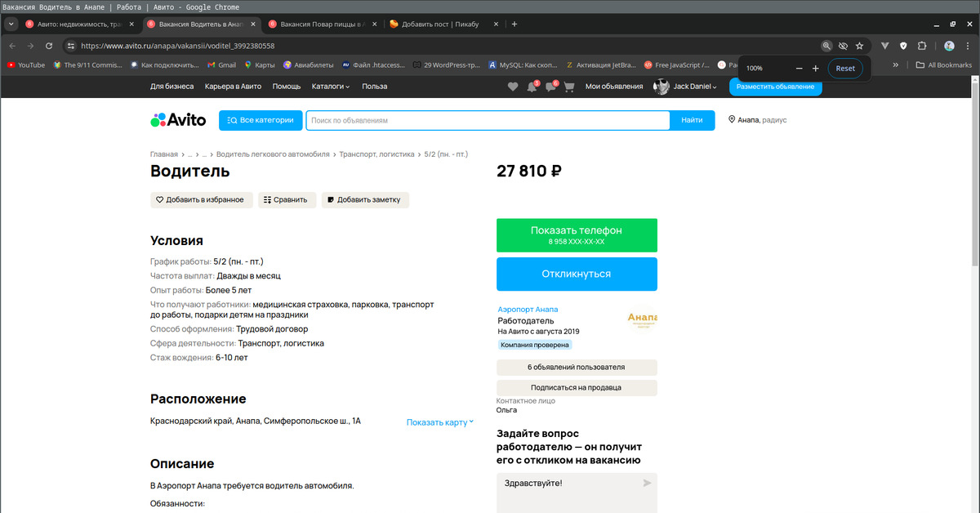Click the Jack Daniel profile avatar
The height and width of the screenshot is (513, 980).
coord(661,87)
